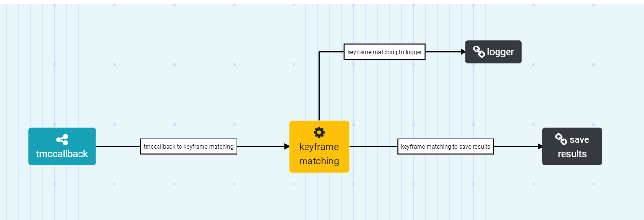This screenshot has height=220, width=644.
Task: Select the "tmccallback to keyframe matching" edge label
Action: [x=189, y=147]
